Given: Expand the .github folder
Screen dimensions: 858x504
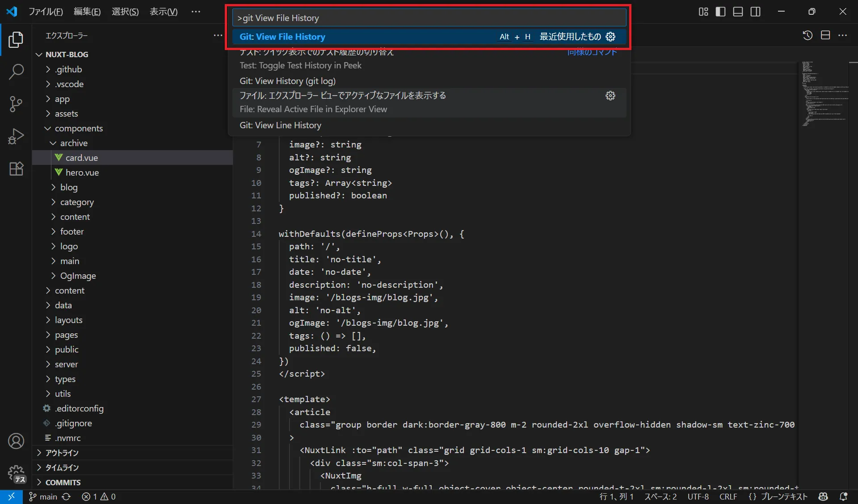Looking at the screenshot, I should tap(132, 69).
